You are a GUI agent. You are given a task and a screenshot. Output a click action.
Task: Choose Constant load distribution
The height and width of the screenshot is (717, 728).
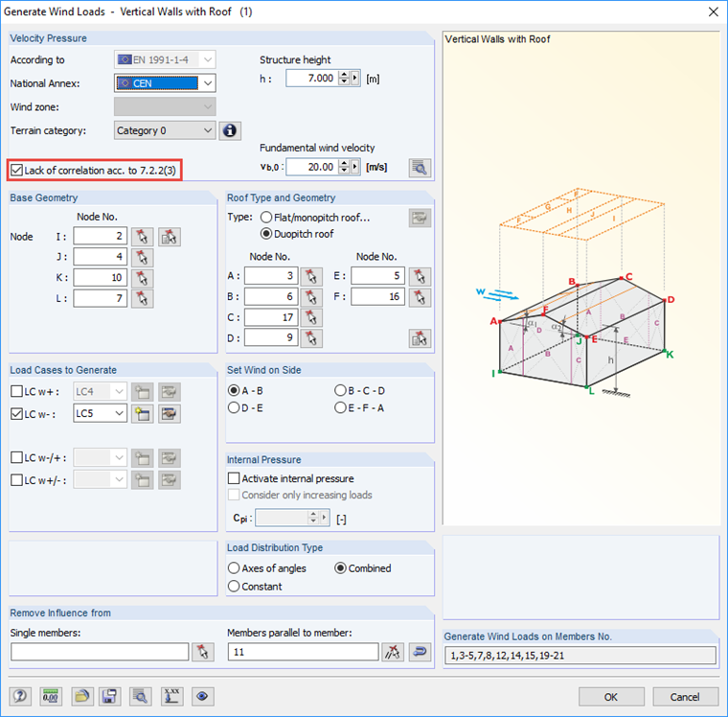pyautogui.click(x=234, y=587)
